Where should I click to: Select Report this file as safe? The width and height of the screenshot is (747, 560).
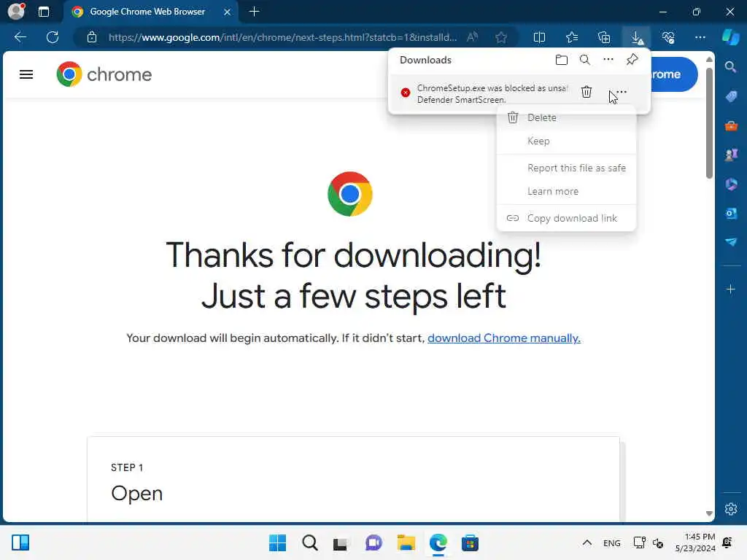pyautogui.click(x=566, y=168)
